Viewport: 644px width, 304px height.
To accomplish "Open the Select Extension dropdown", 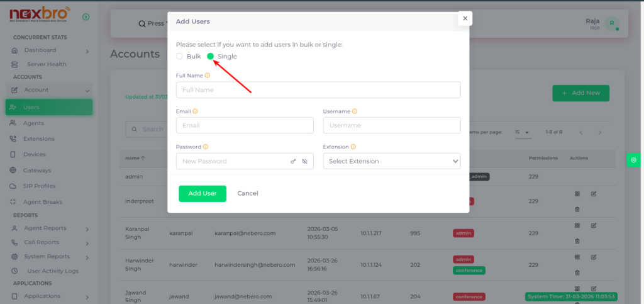I will [392, 162].
